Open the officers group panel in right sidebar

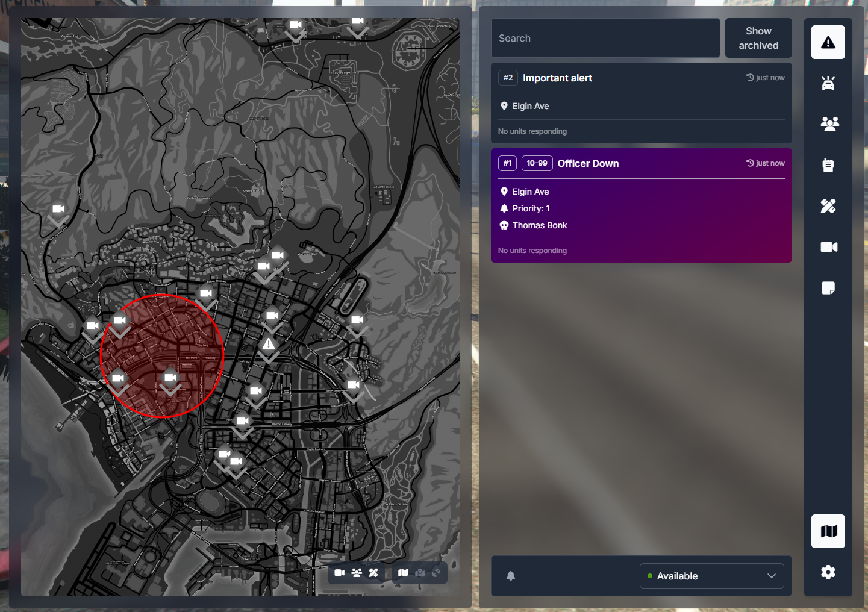(x=828, y=124)
